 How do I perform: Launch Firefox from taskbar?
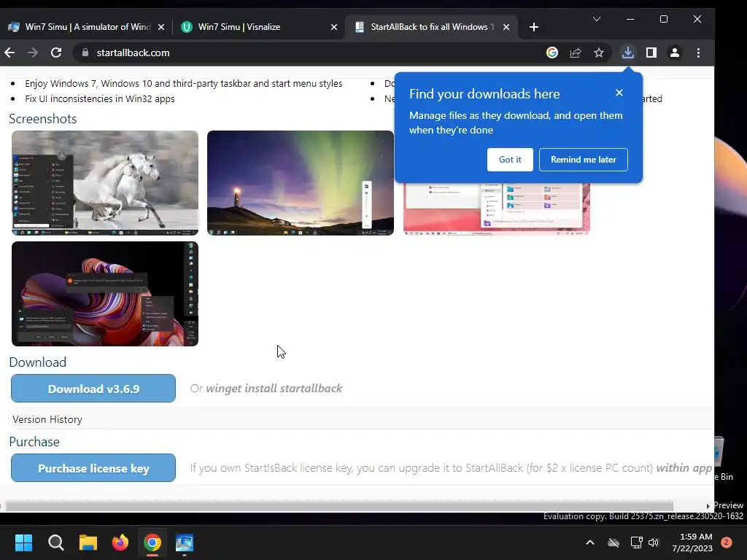pyautogui.click(x=120, y=542)
